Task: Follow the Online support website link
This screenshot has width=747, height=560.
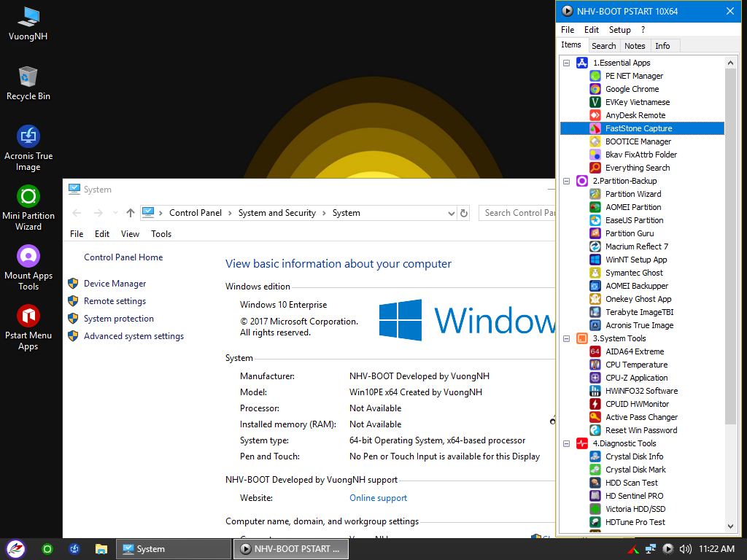Action: pyautogui.click(x=379, y=498)
